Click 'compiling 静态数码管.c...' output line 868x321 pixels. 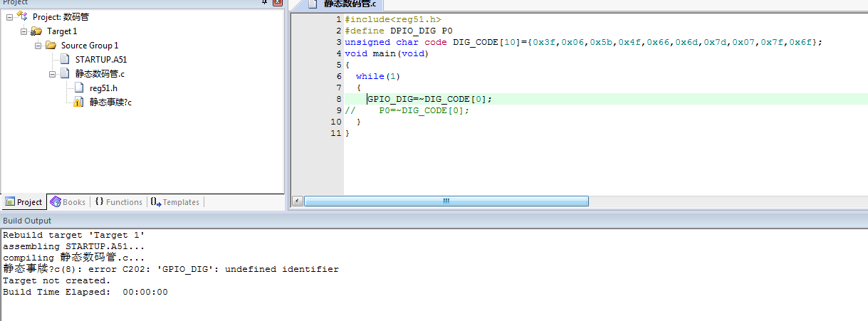(x=73, y=258)
